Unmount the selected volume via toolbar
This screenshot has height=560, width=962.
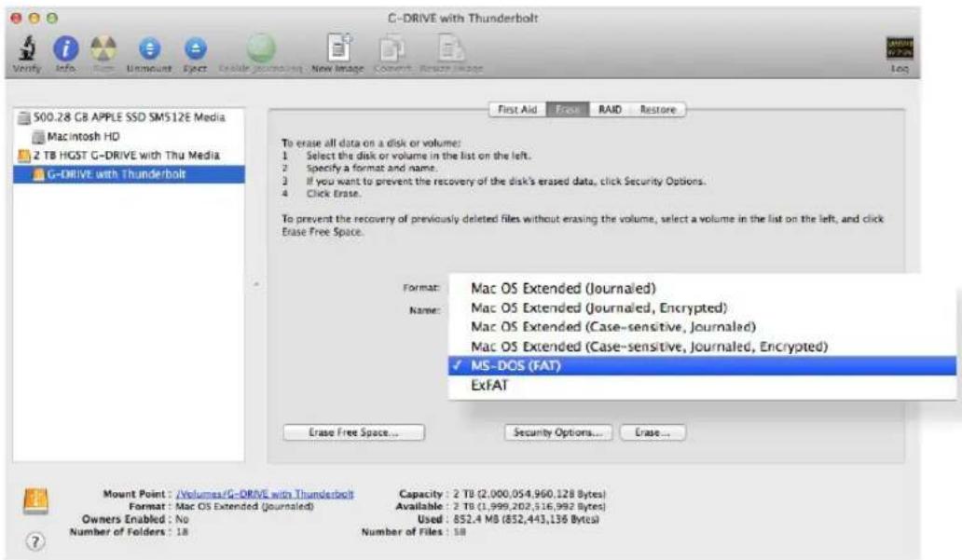coord(149,48)
